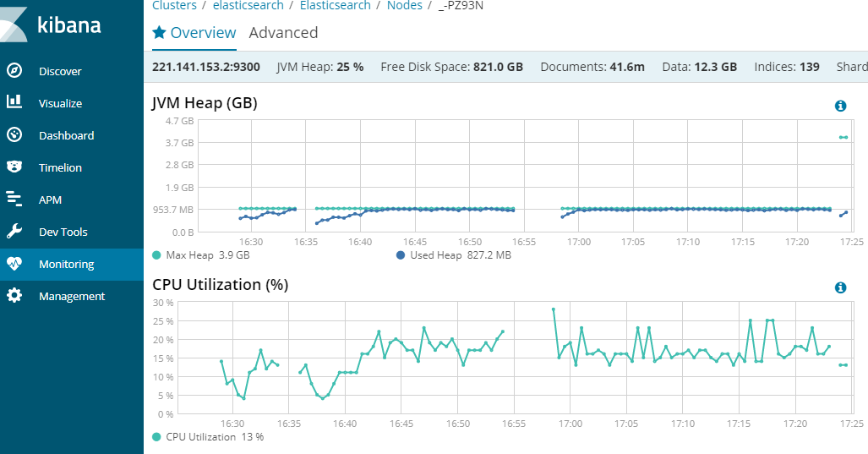
Task: Go to Dashboard page
Action: [67, 135]
